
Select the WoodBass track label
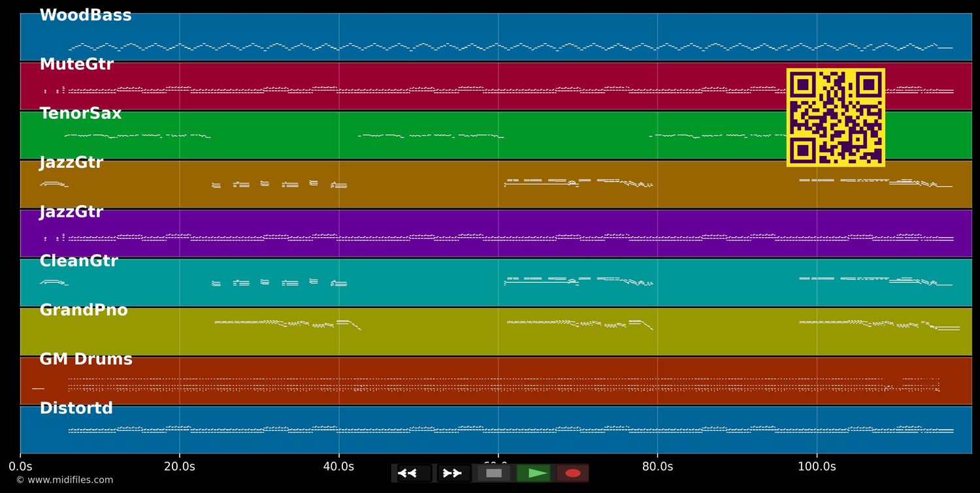point(86,14)
